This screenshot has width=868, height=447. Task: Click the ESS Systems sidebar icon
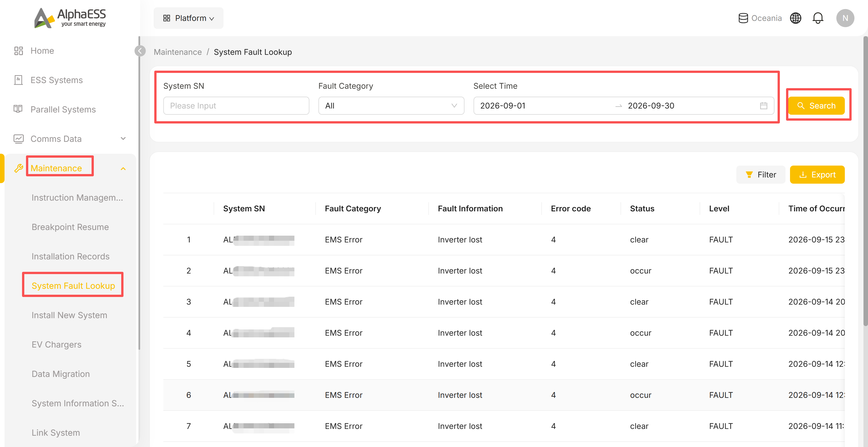coord(18,80)
